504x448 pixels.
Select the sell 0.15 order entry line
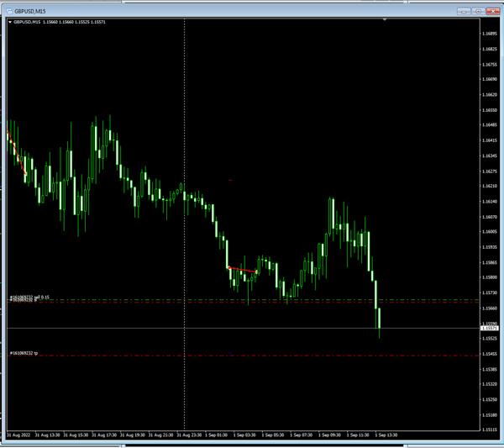[x=243, y=300]
